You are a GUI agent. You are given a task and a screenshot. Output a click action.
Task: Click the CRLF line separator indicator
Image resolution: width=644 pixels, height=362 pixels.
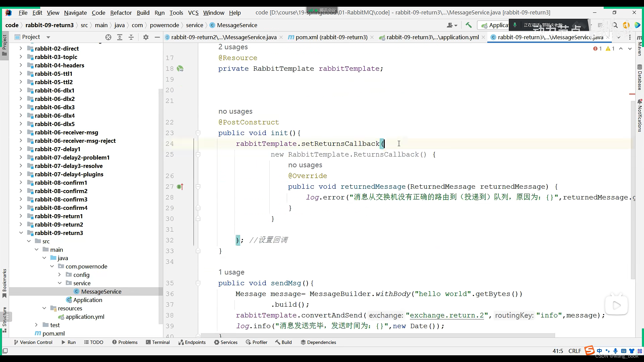coord(575,351)
